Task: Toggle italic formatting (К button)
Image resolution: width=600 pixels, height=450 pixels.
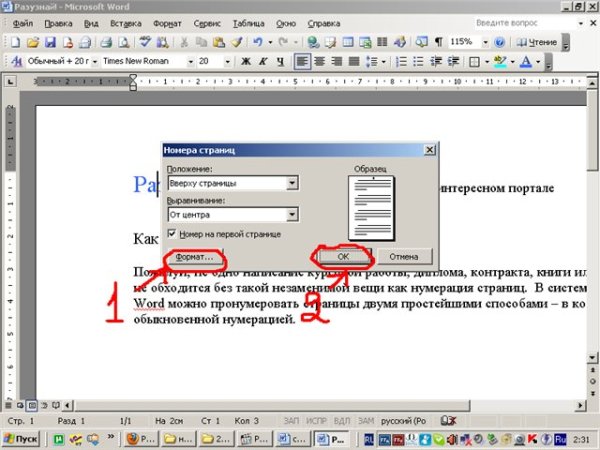Action: (x=263, y=62)
